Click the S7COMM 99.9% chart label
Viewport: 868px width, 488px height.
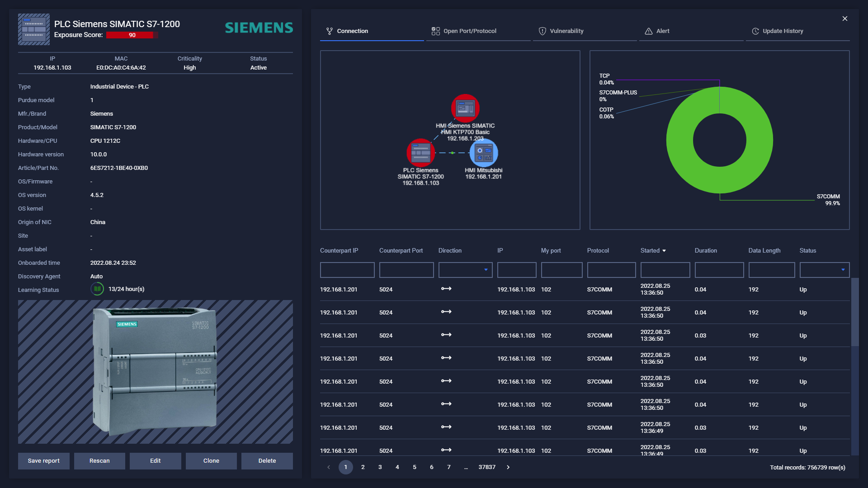tap(828, 200)
